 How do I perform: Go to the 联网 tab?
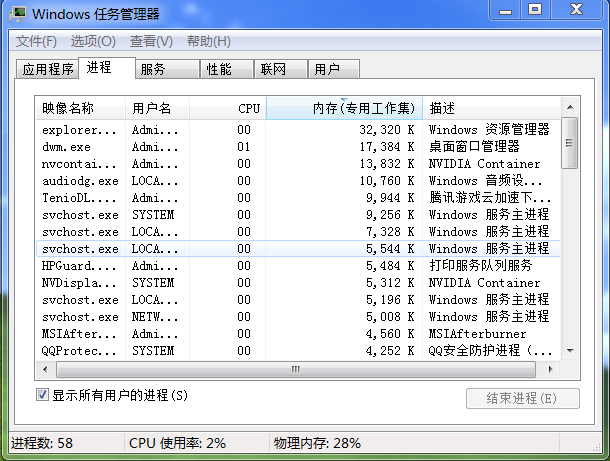click(280, 69)
